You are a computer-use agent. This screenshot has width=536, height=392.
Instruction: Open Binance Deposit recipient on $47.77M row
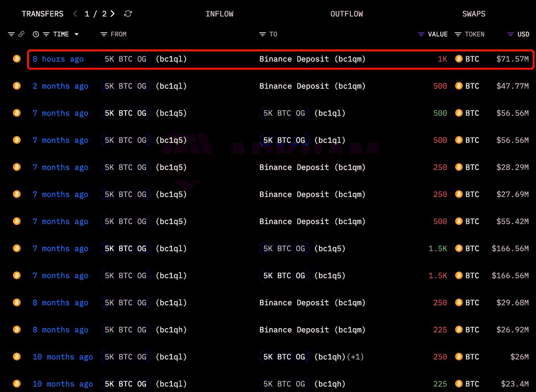313,86
